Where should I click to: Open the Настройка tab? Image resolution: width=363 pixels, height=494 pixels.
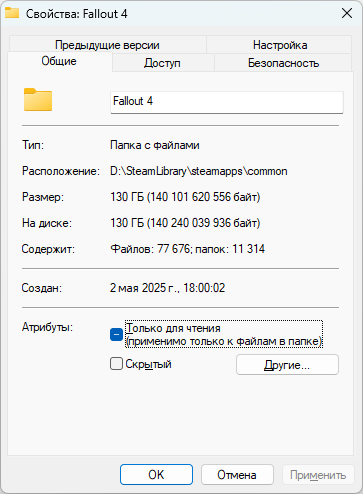pos(280,45)
